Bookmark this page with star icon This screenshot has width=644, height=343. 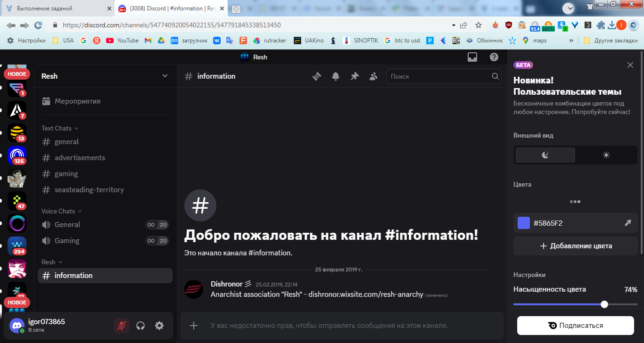point(479,25)
